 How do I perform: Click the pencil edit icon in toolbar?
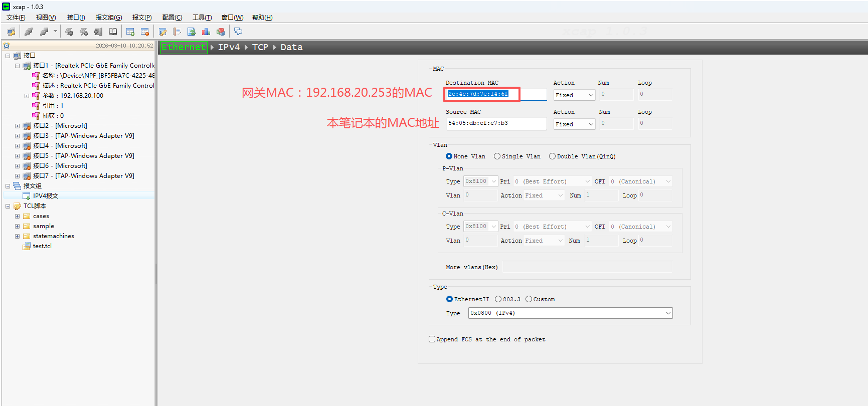[162, 32]
